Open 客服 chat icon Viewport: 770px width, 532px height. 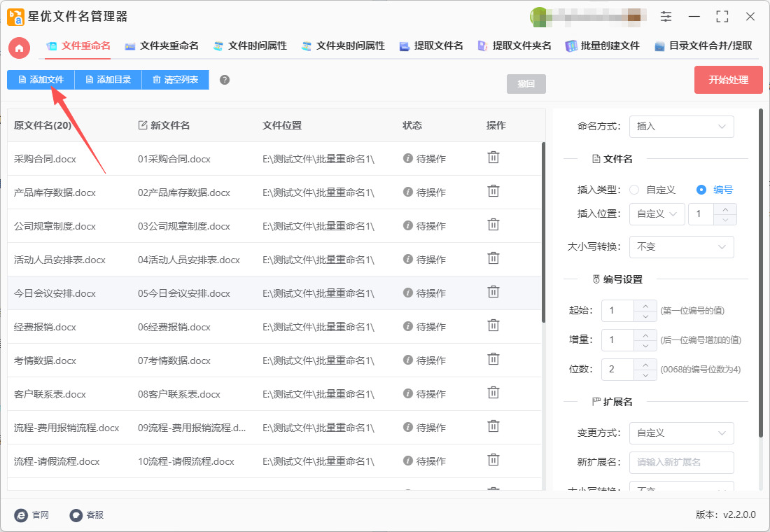[76, 515]
